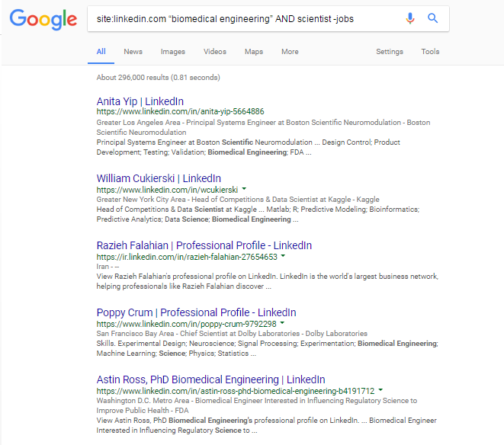Expand the arrow next to the razieh-falahian URL
The image size is (504, 445).
click(x=283, y=256)
